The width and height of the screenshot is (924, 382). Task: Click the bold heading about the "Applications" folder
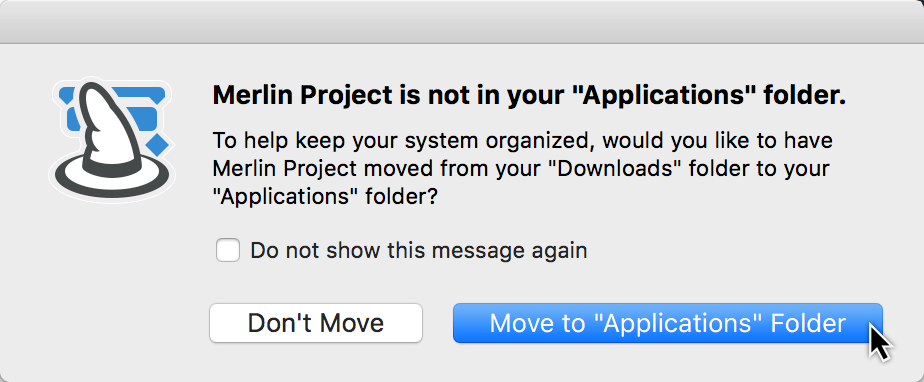(529, 96)
